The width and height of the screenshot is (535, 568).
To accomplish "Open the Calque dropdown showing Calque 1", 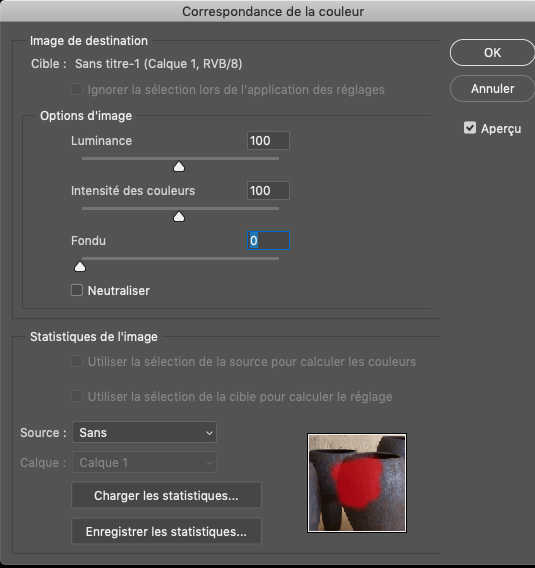I will pyautogui.click(x=144, y=462).
